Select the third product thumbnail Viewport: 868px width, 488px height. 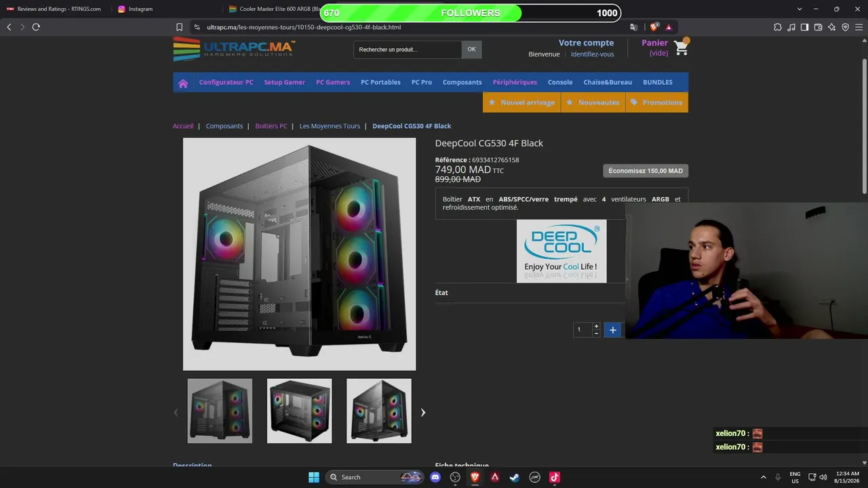click(379, 411)
